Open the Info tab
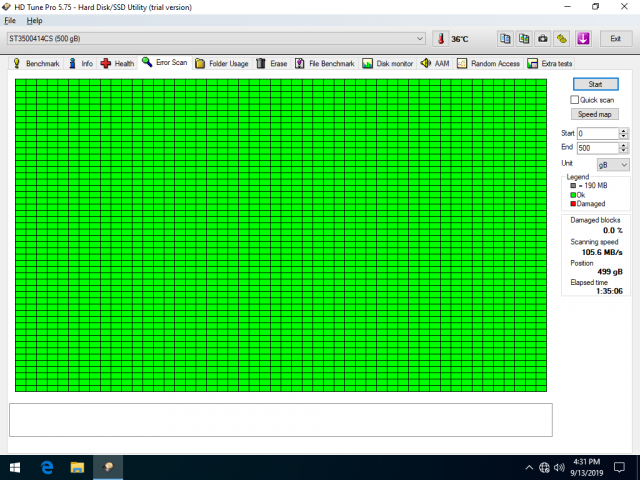Viewport: 640px width, 480px height. pos(80,63)
